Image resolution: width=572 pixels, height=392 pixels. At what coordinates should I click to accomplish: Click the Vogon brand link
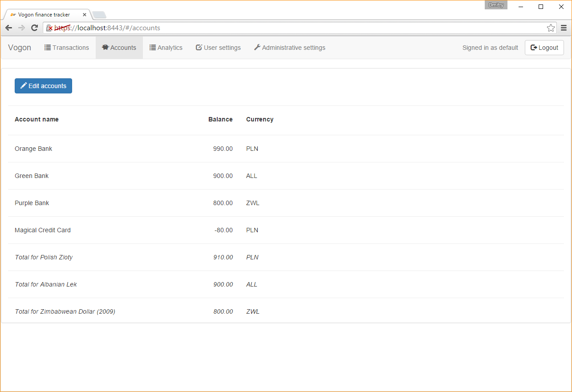click(19, 47)
